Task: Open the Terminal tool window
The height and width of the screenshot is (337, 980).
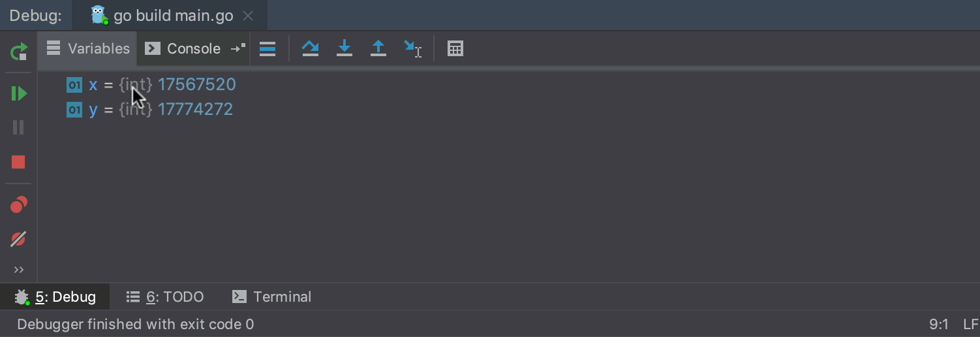Action: [272, 297]
